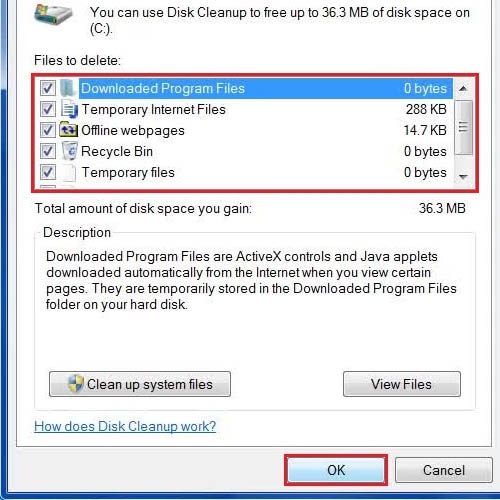
Task: Confirm cleanup with the OK button
Action: [x=336, y=470]
